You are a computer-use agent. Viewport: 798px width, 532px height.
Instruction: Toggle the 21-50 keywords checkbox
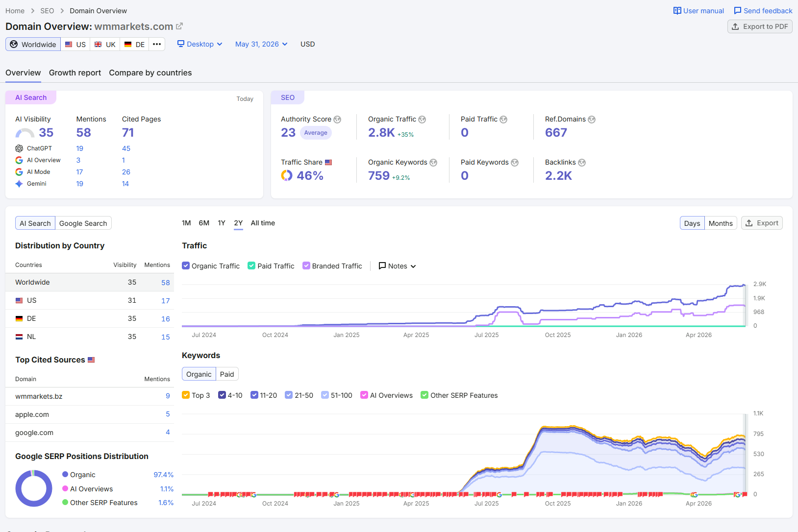[289, 395]
